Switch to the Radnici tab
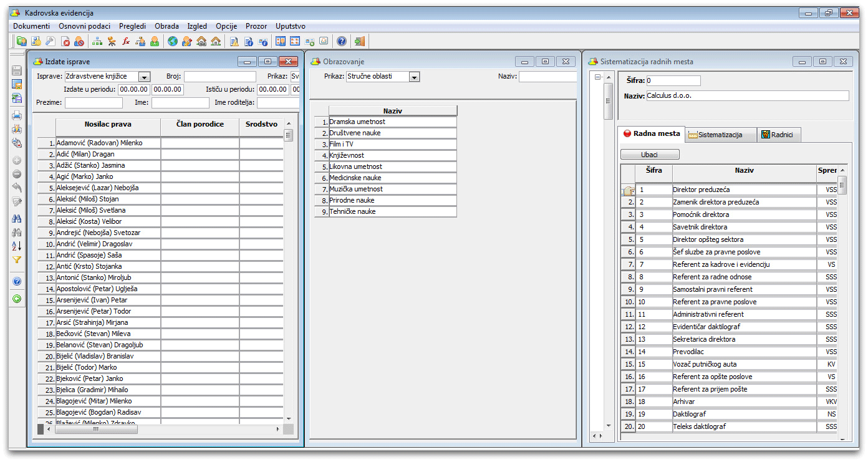The image size is (868, 462). 778,135
